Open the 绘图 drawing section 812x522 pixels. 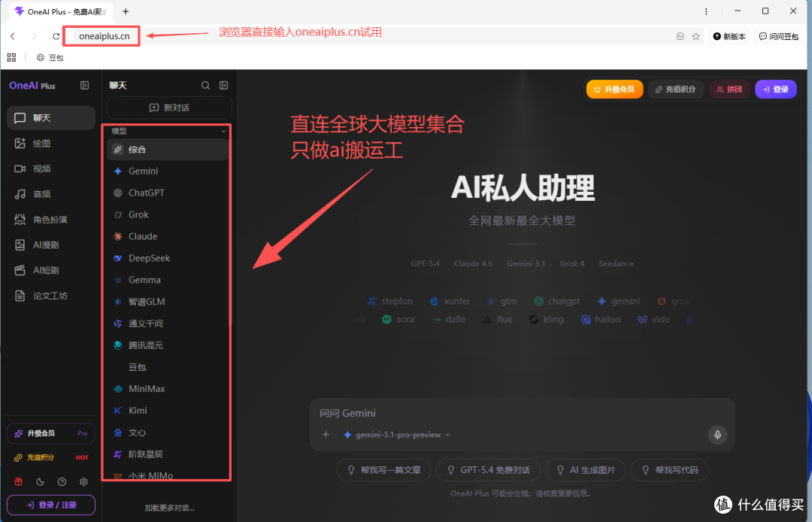(x=51, y=144)
